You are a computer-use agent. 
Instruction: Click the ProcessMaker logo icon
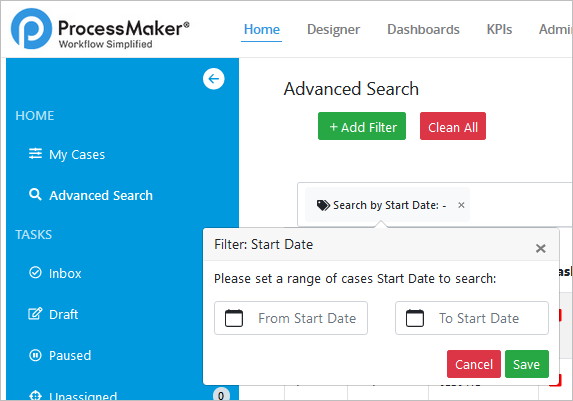click(x=31, y=29)
